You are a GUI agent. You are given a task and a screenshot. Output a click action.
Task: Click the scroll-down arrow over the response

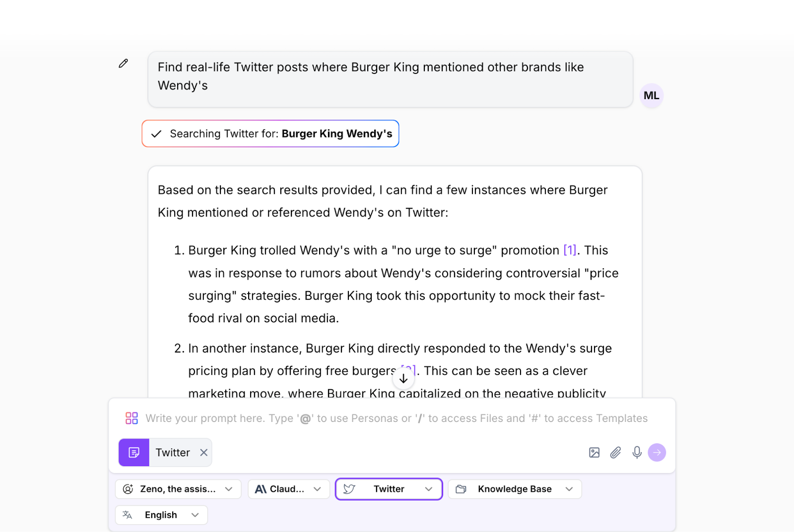403,378
